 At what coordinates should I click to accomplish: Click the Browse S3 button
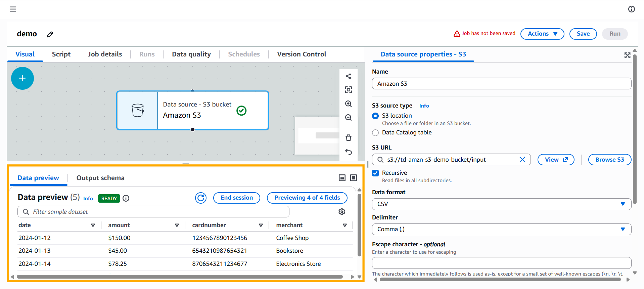pos(610,160)
